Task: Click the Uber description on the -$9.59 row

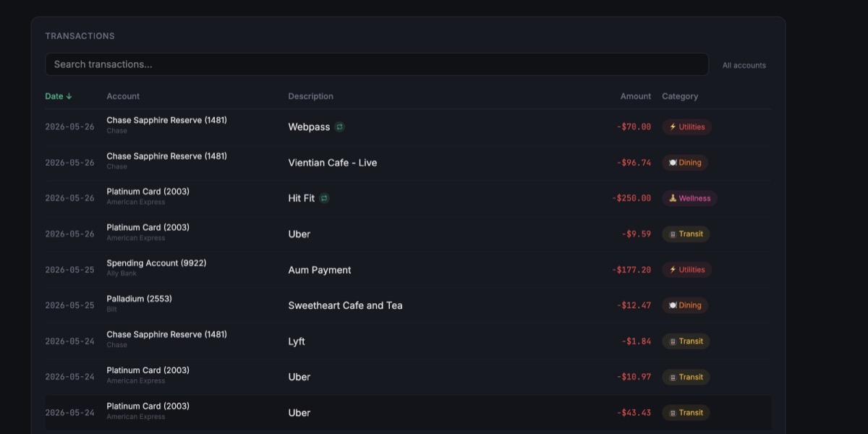Action: [299, 234]
